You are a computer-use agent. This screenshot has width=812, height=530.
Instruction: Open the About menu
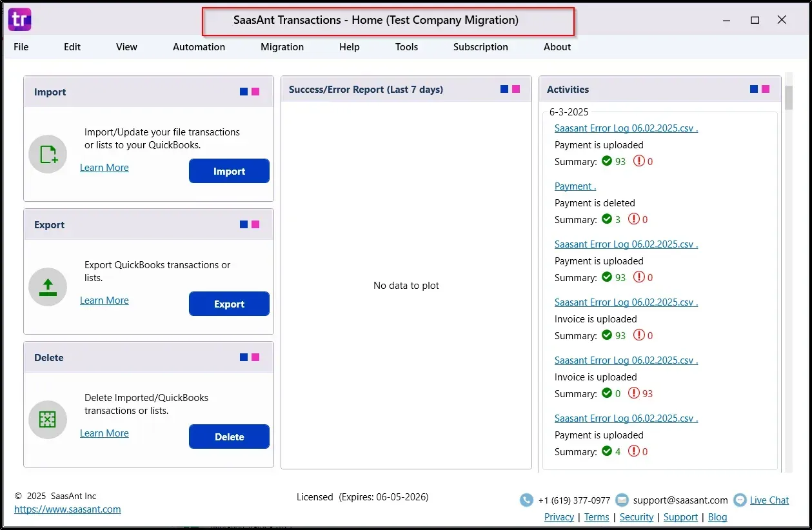click(x=557, y=47)
